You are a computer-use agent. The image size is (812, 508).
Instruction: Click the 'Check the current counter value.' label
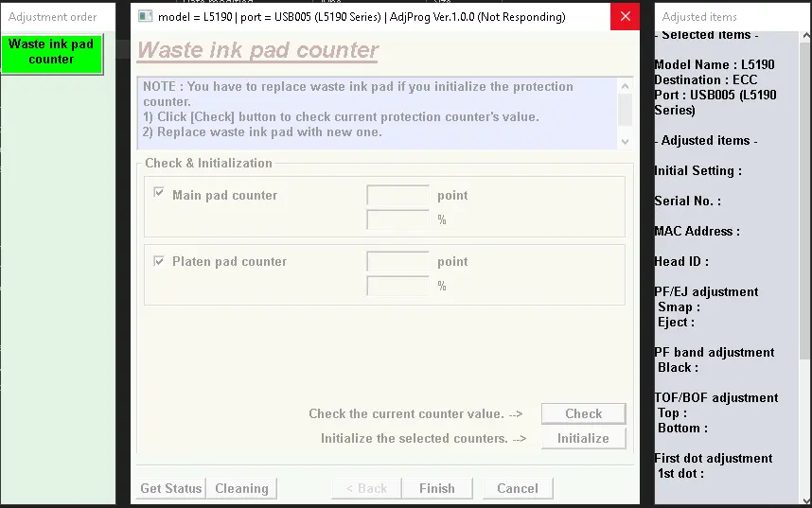pos(406,413)
